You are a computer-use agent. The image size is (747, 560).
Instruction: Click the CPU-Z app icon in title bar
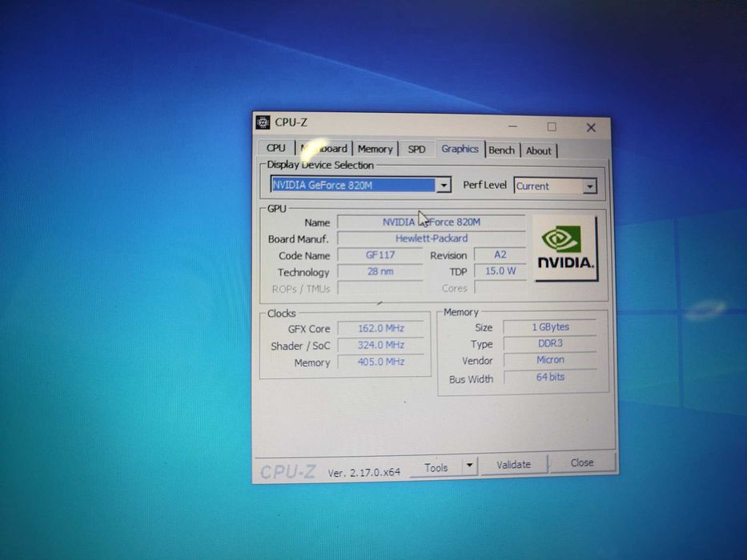tap(263, 122)
